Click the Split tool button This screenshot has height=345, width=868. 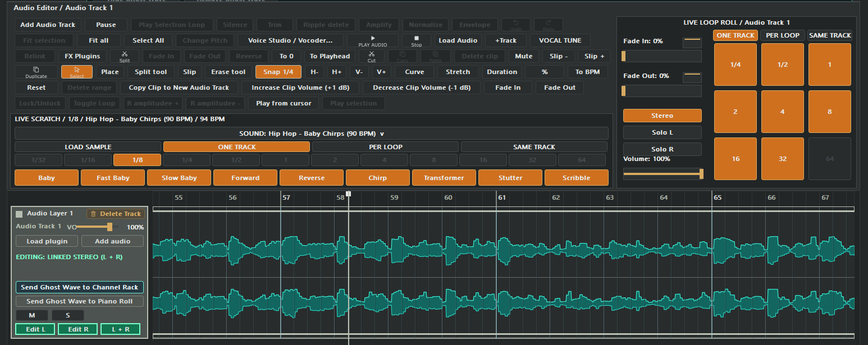pyautogui.click(x=150, y=72)
